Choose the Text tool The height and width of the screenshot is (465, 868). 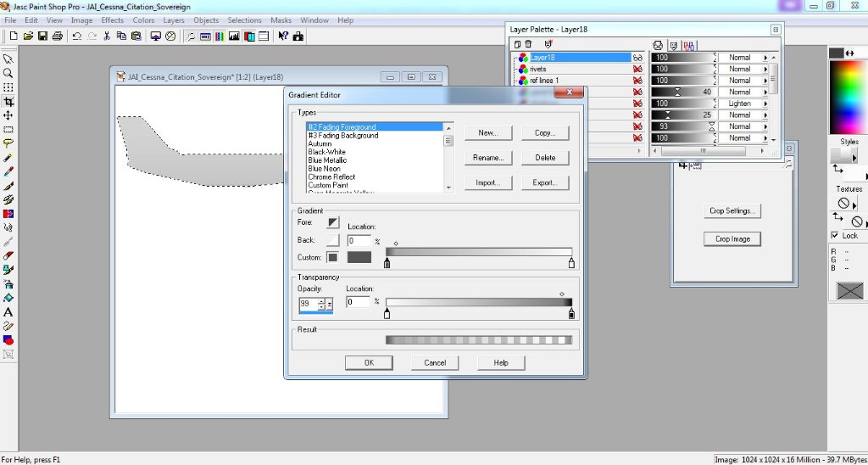[8, 312]
